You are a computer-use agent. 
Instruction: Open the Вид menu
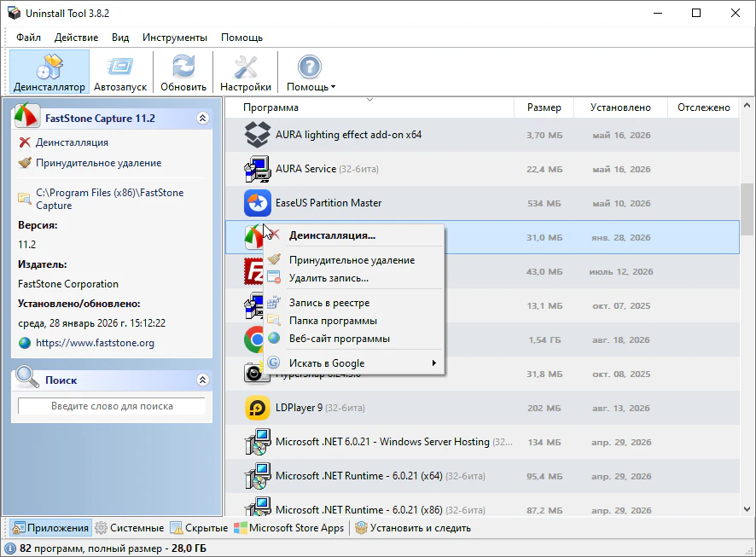tap(120, 38)
